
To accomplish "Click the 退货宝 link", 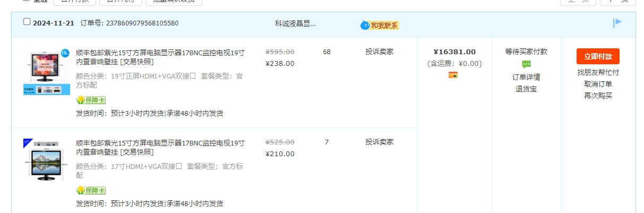I will click(526, 89).
